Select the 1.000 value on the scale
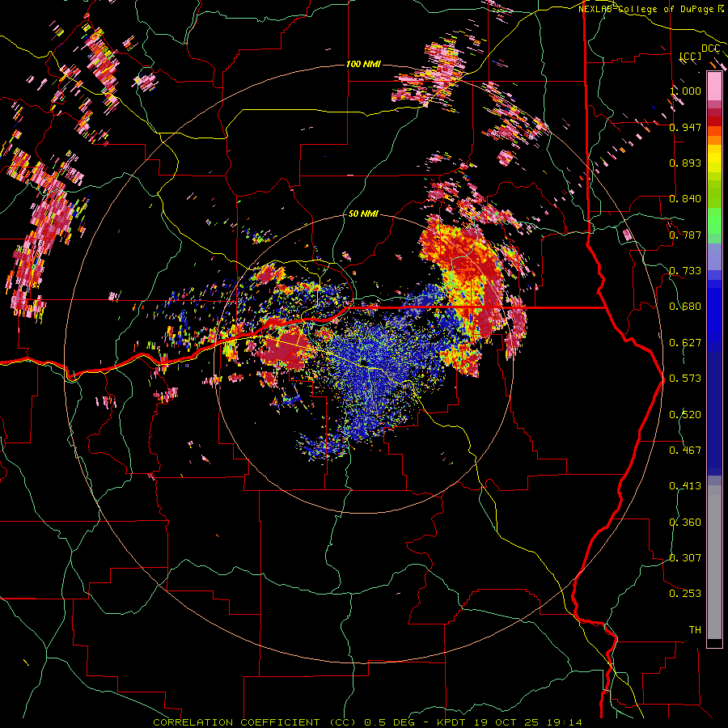This screenshot has height=728, width=728. click(685, 91)
